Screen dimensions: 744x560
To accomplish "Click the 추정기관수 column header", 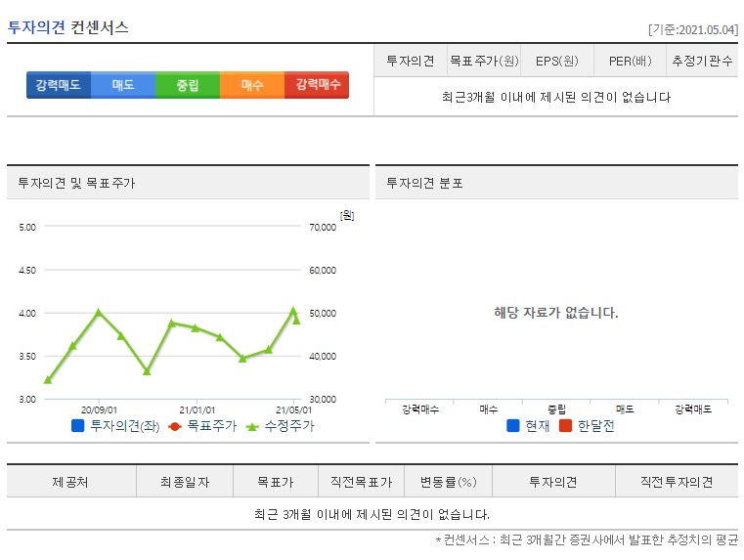I will click(x=702, y=61).
